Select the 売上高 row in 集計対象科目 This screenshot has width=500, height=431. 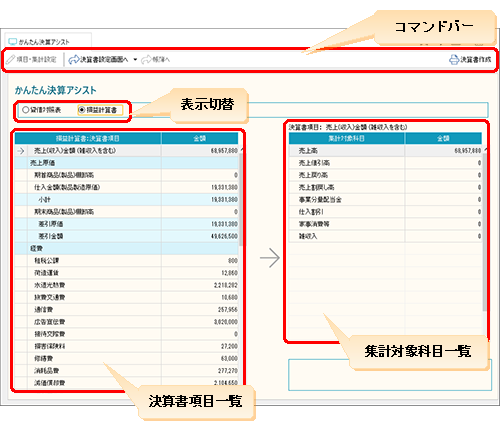385,151
